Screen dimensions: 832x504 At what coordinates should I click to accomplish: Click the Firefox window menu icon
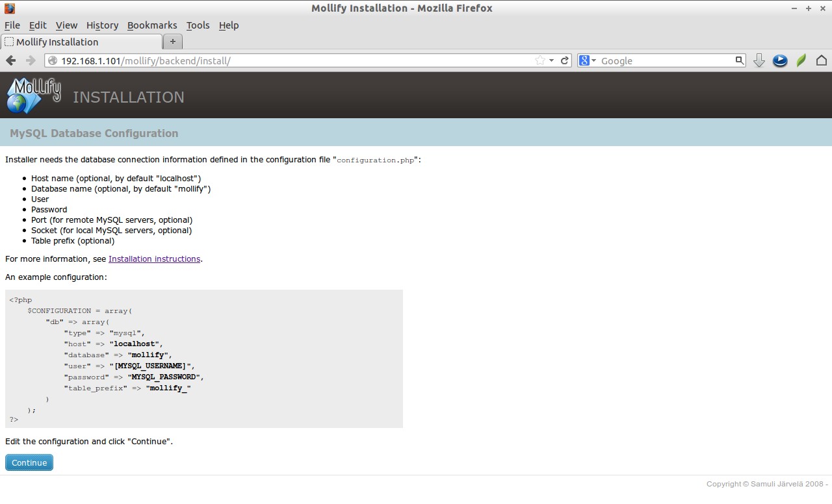click(9, 8)
